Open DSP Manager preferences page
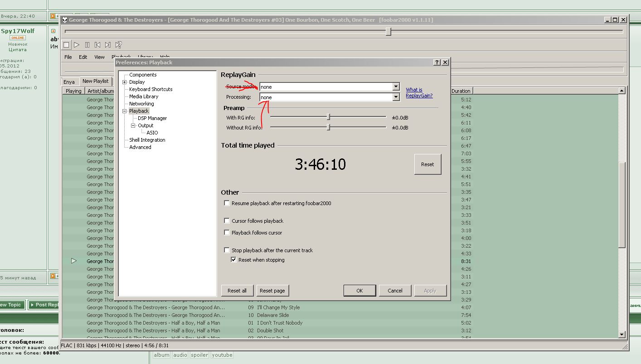Viewport: 641px width, 364px height. (152, 118)
